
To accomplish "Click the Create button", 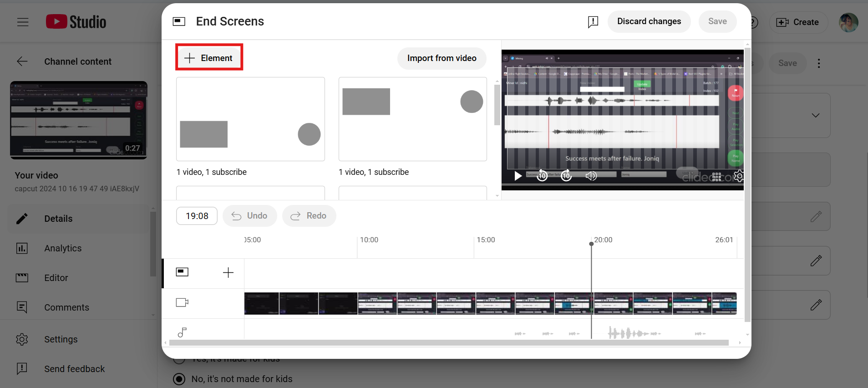I will [x=797, y=22].
